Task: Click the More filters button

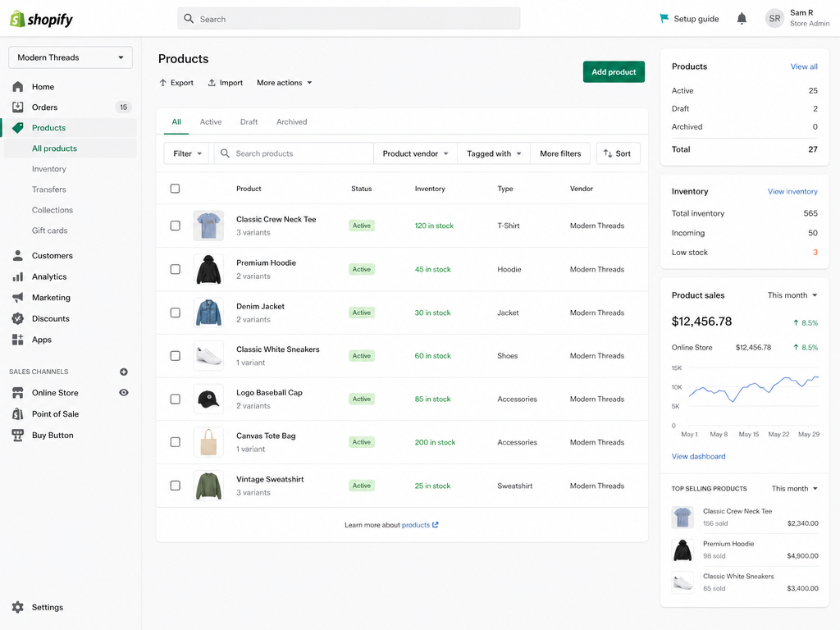Action: click(x=560, y=153)
